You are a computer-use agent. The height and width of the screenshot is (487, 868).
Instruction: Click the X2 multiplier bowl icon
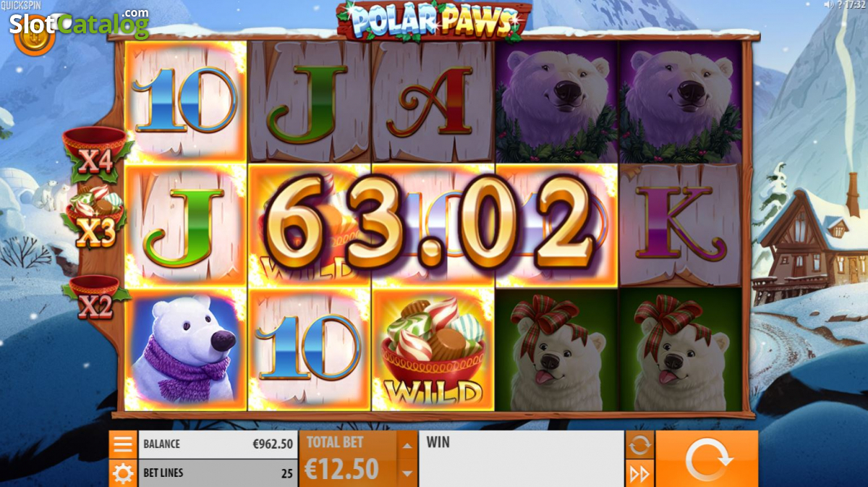pos(96,298)
